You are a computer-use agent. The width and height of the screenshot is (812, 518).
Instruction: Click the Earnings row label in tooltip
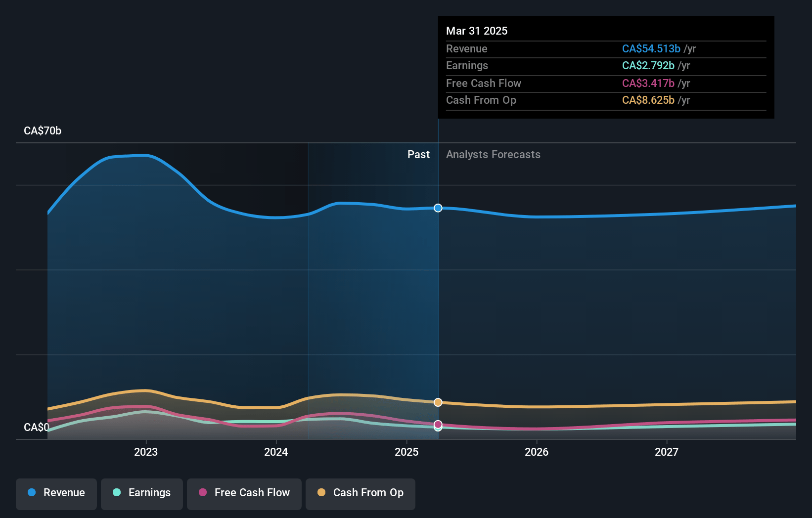(x=467, y=66)
